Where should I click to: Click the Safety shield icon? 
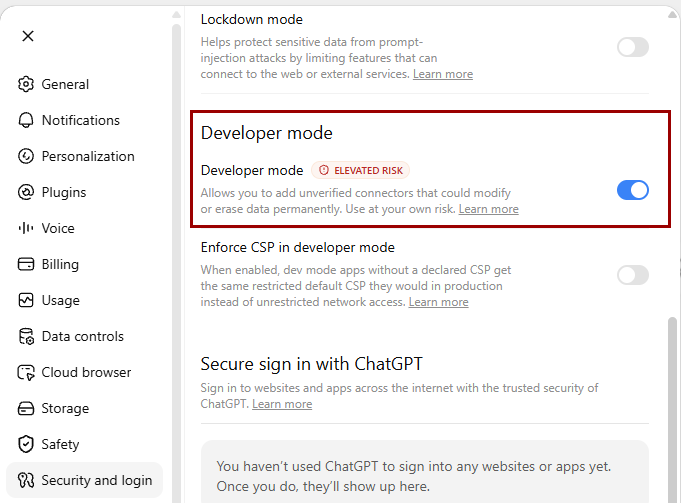pyautogui.click(x=26, y=444)
